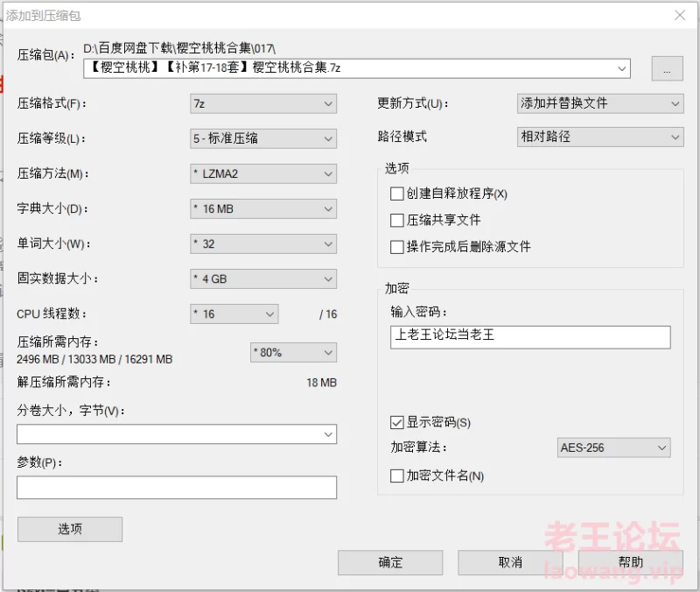Image resolution: width=700 pixels, height=592 pixels.
Task: Open the 固实数据大小 4 GB dropdown
Action: tap(263, 278)
